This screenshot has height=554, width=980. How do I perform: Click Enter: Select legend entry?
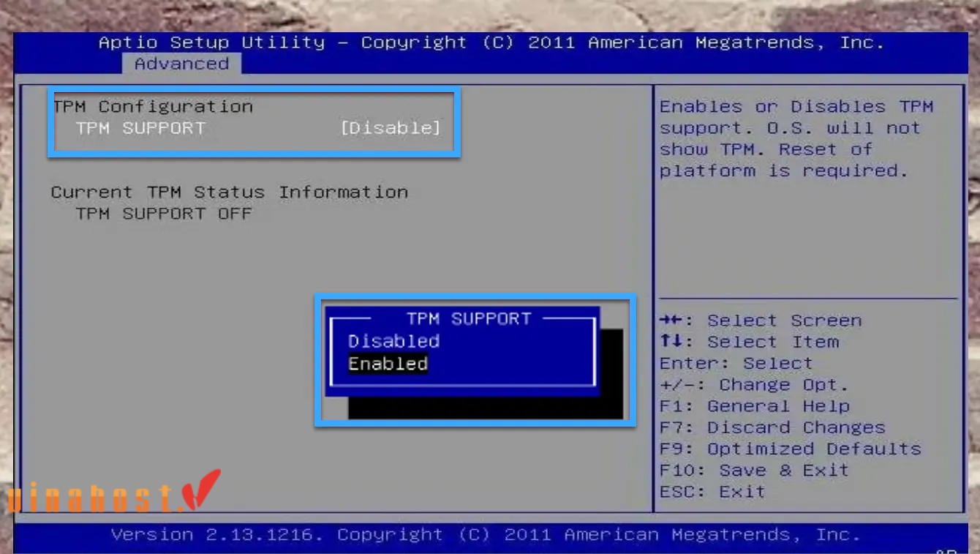[x=736, y=363]
